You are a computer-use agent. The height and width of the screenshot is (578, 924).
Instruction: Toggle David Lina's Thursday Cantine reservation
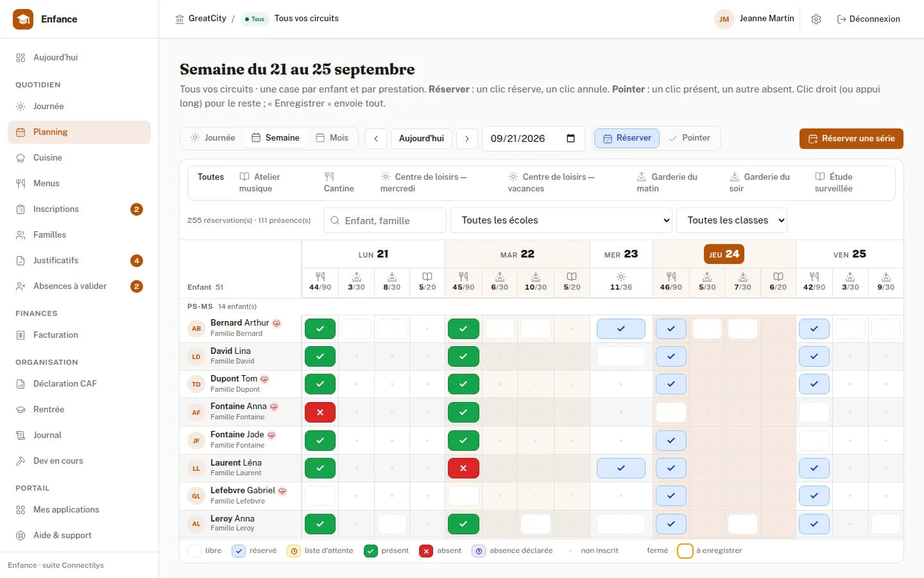(x=671, y=356)
